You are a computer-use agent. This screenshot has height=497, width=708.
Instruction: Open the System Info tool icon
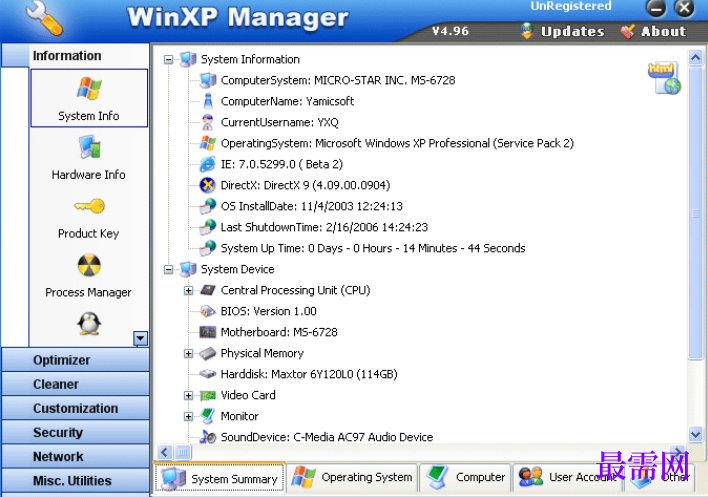click(89, 88)
